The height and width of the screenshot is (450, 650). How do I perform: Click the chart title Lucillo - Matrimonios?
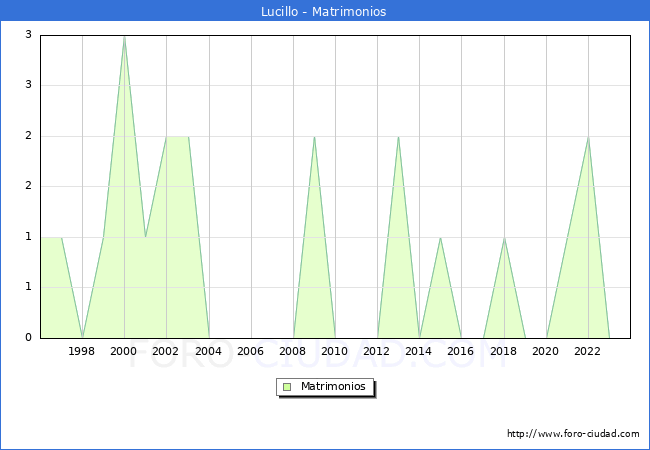[x=325, y=11]
